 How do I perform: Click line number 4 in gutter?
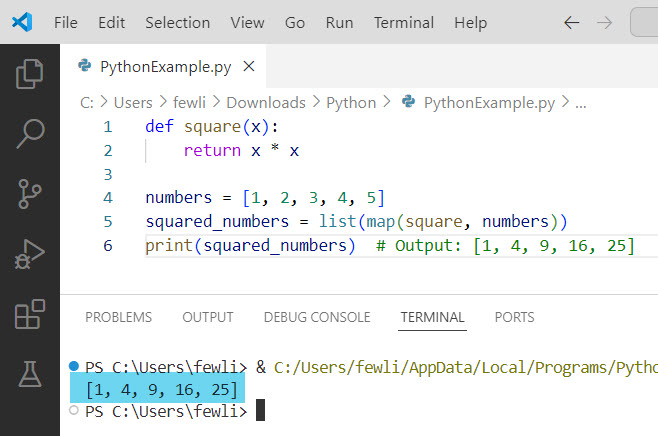click(x=108, y=198)
